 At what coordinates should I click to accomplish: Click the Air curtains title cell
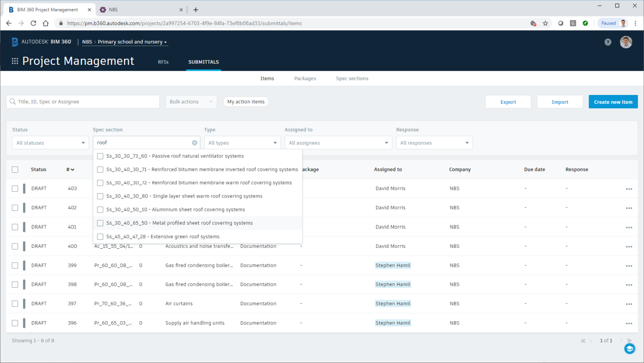point(179,304)
